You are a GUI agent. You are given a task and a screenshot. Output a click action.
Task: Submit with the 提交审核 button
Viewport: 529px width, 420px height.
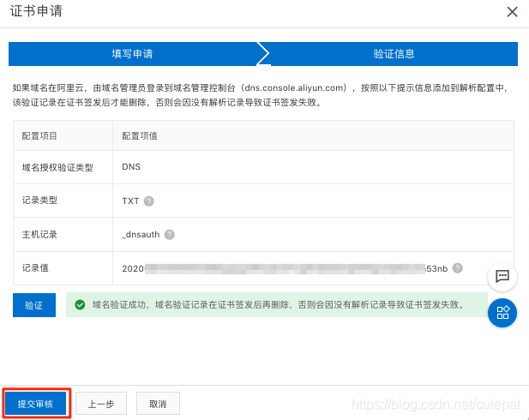click(35, 404)
